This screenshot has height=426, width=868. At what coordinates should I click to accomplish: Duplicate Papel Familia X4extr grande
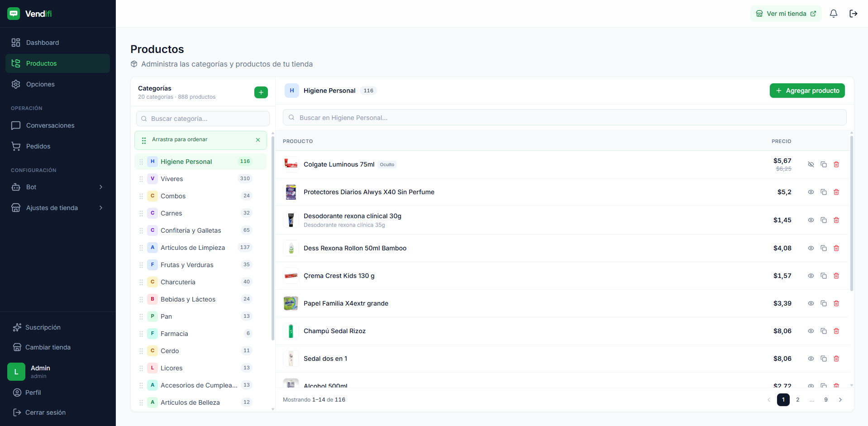point(824,303)
